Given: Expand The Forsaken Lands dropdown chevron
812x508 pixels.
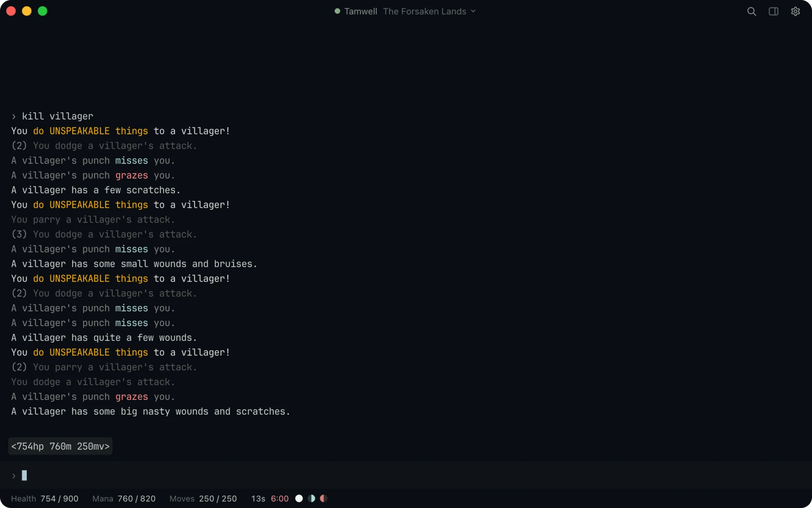Looking at the screenshot, I should (x=473, y=11).
